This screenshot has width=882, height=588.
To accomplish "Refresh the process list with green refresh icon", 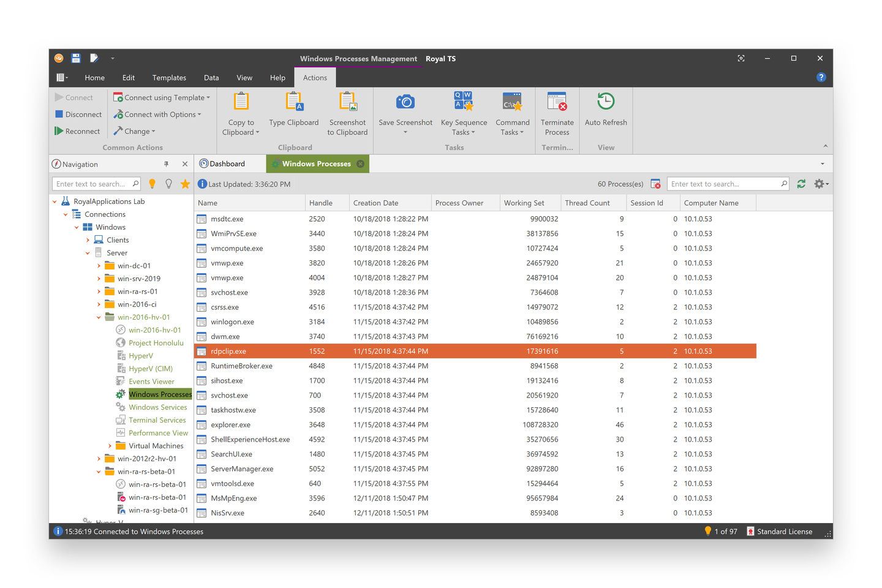I will coord(801,183).
